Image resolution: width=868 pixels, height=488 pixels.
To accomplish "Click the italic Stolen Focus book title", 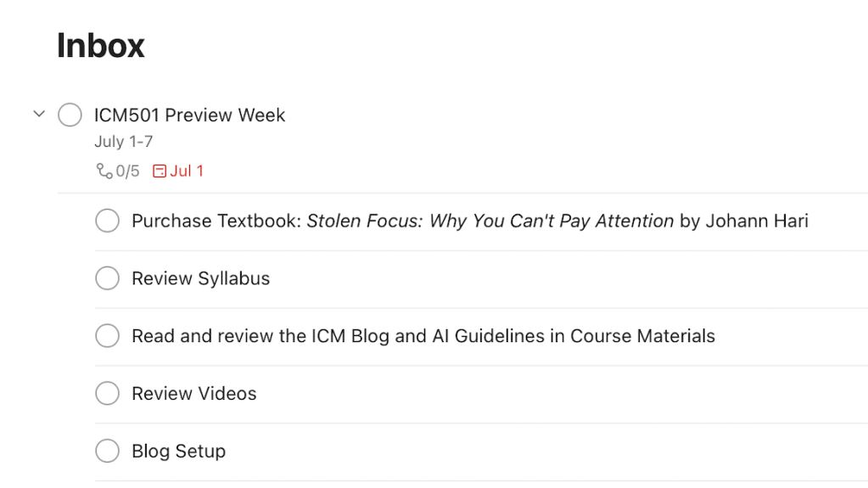I will [x=490, y=222].
